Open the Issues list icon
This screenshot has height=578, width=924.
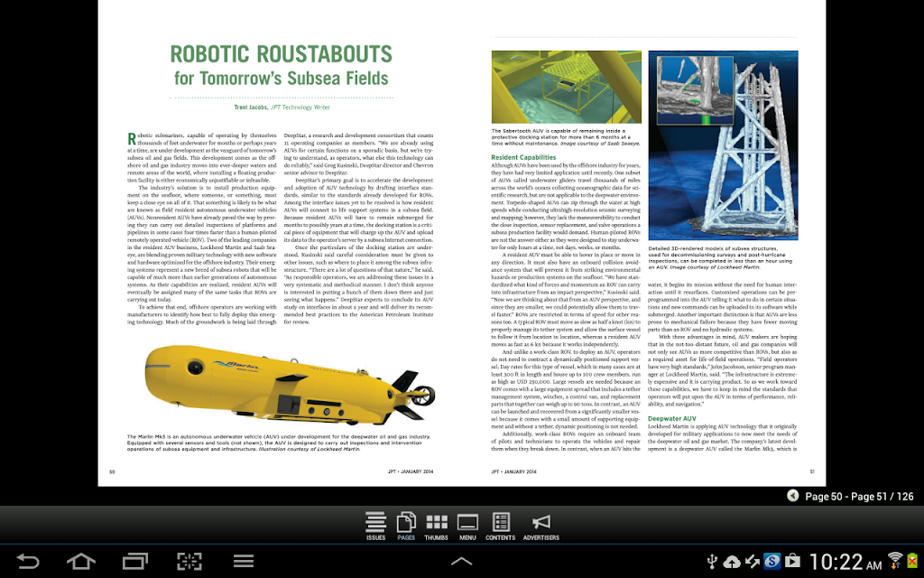pos(375,527)
